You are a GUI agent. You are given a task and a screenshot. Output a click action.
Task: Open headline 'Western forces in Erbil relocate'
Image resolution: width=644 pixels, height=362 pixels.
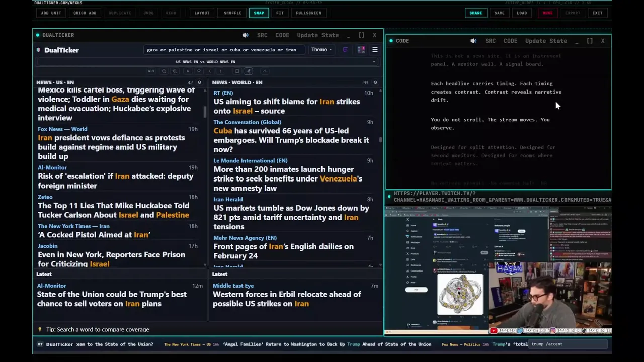[x=287, y=299]
